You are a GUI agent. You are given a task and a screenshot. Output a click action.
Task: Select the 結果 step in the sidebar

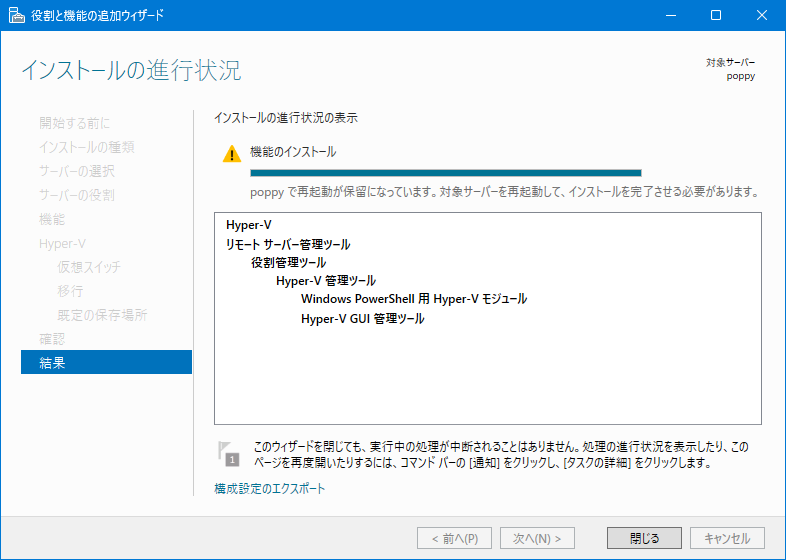[106, 362]
